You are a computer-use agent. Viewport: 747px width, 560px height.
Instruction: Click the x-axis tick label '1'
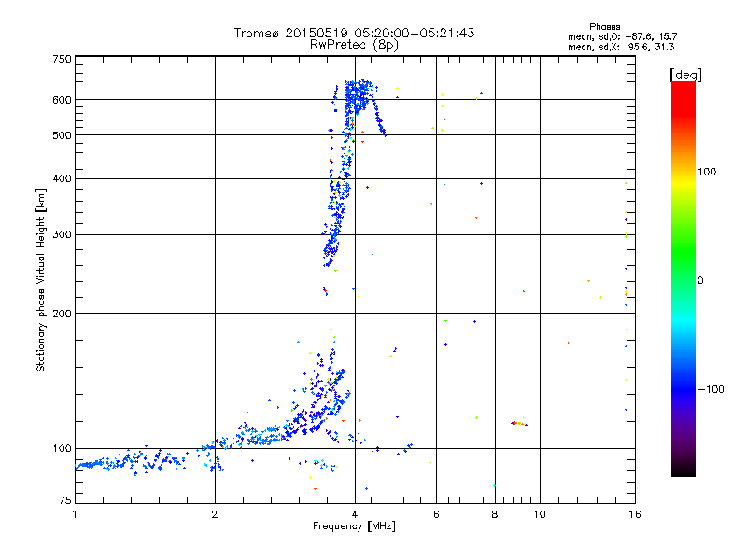pyautogui.click(x=75, y=514)
